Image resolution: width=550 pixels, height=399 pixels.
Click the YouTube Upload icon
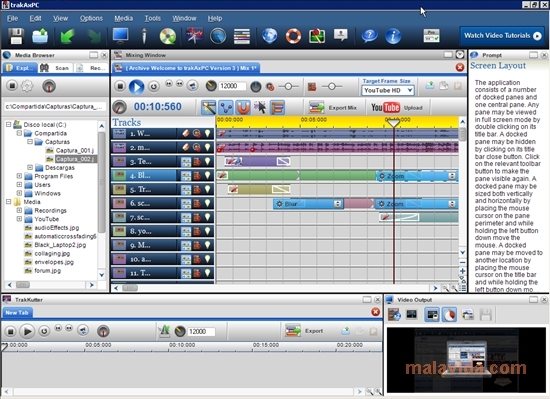click(385, 107)
